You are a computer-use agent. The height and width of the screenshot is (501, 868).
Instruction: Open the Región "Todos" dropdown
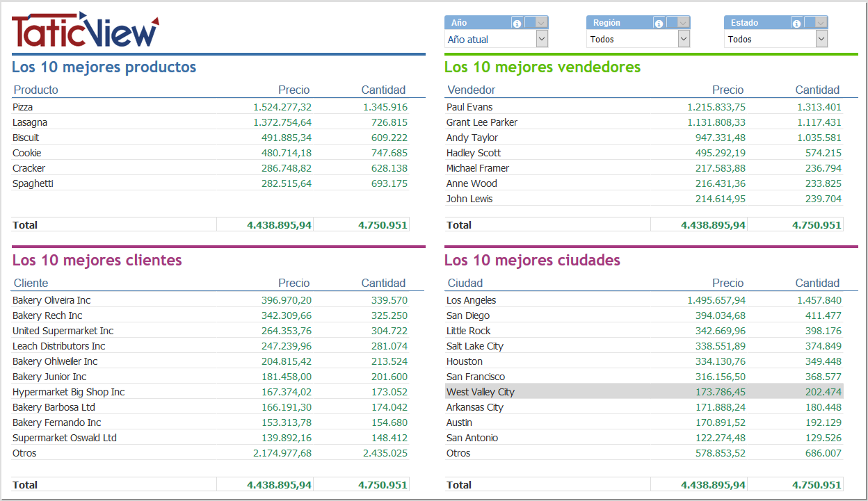tap(685, 39)
